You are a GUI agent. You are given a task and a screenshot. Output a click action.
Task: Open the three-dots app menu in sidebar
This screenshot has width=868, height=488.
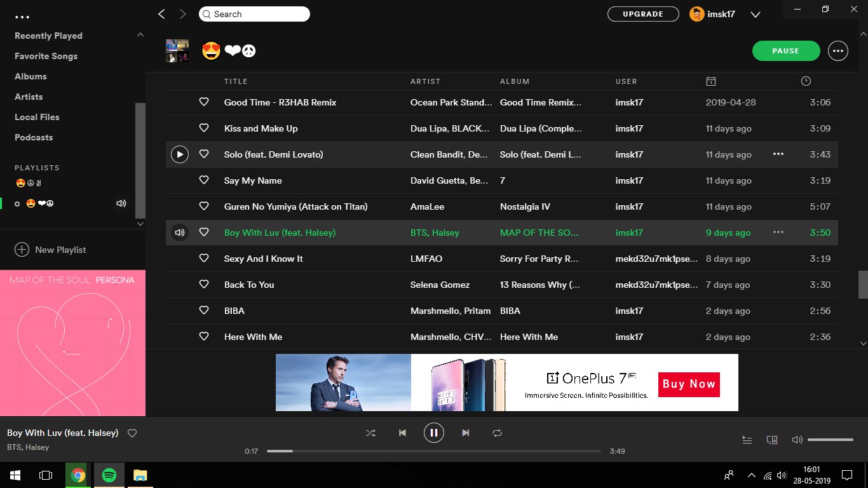pyautogui.click(x=22, y=17)
